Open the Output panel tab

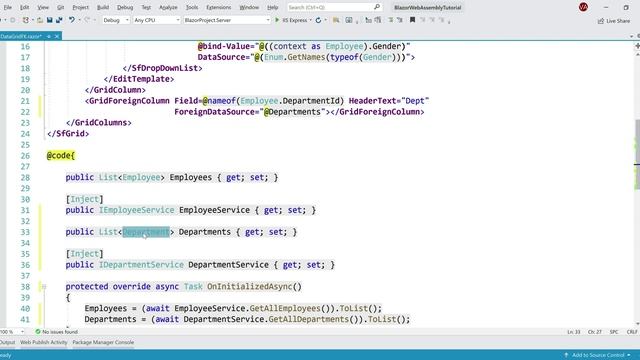(7, 342)
